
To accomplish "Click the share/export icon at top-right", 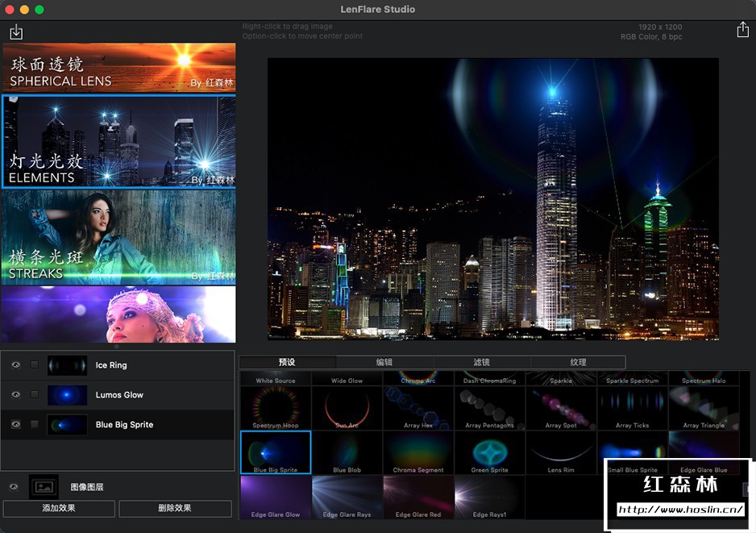I will (742, 30).
